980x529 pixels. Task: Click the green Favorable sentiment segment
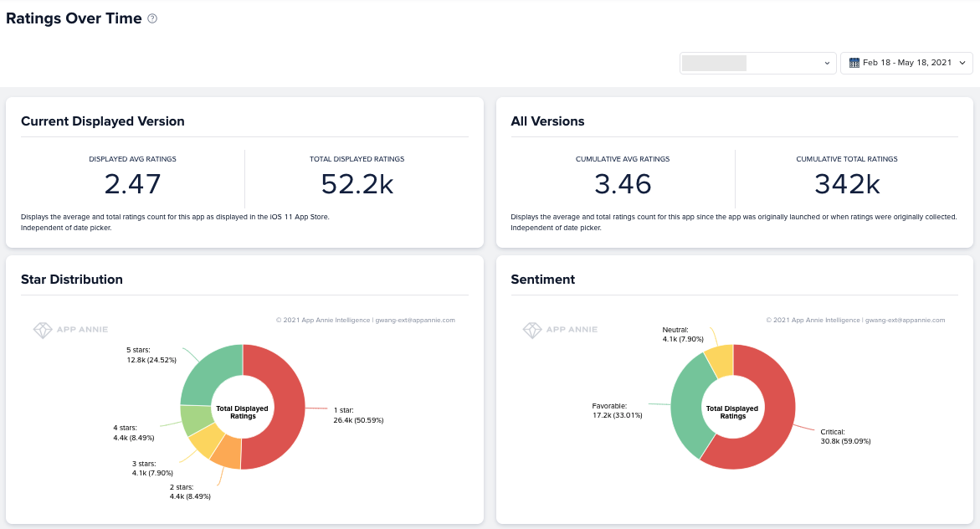[x=687, y=407]
